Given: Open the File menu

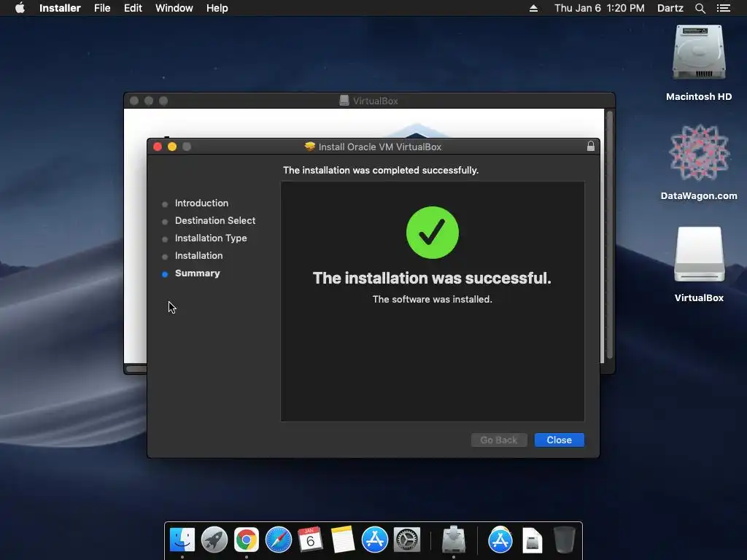Looking at the screenshot, I should point(102,8).
